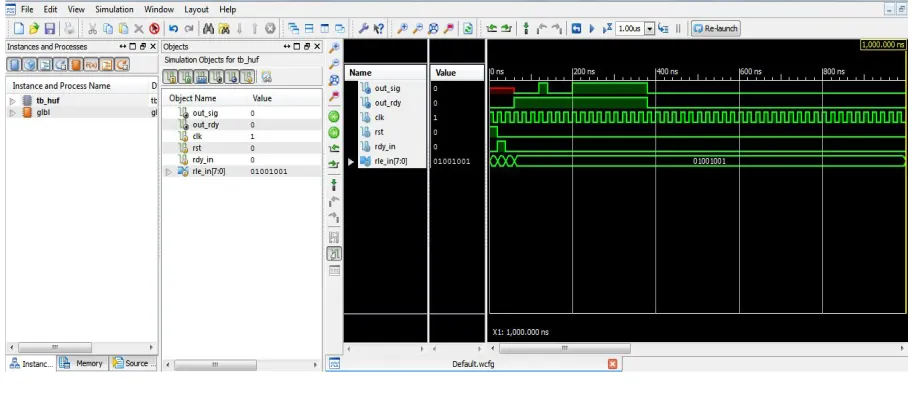Viewport: 912px width, 394px height.
Task: Click the Objects panel search icon
Action: (266, 76)
